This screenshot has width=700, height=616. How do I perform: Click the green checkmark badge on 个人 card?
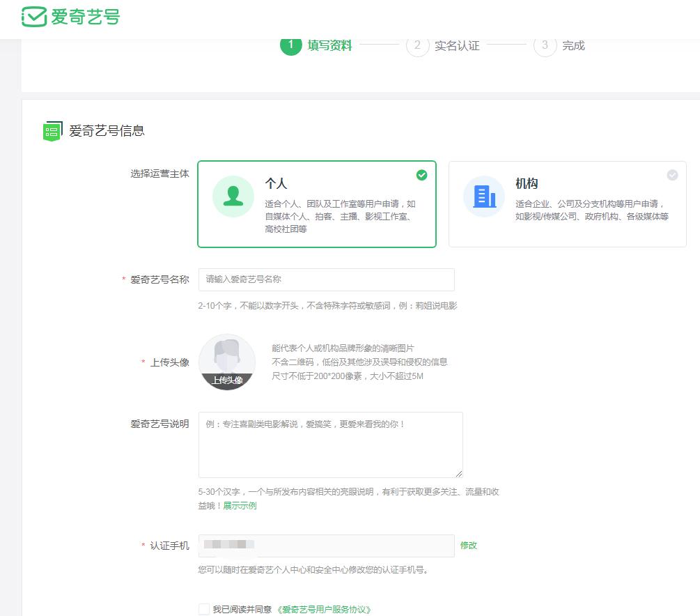[421, 176]
